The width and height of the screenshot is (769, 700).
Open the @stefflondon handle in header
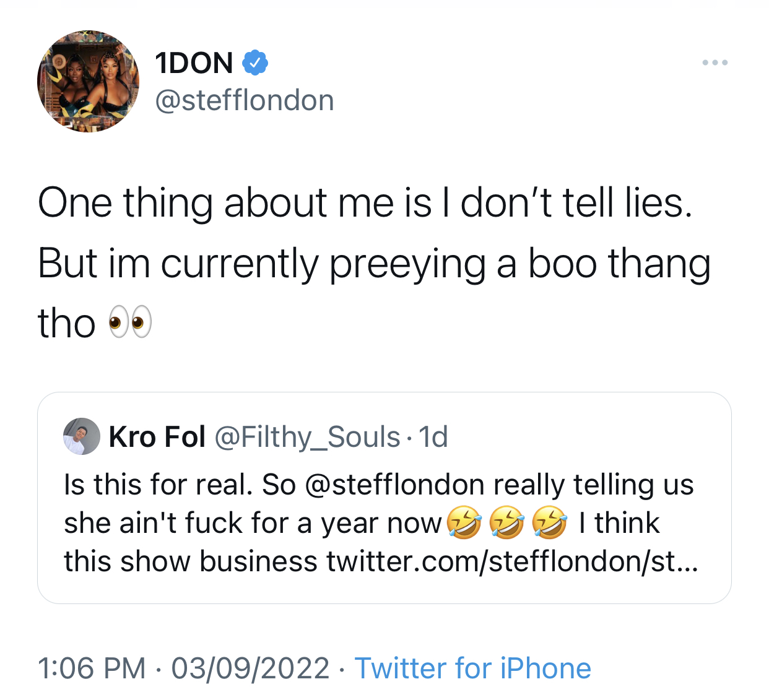click(x=245, y=101)
